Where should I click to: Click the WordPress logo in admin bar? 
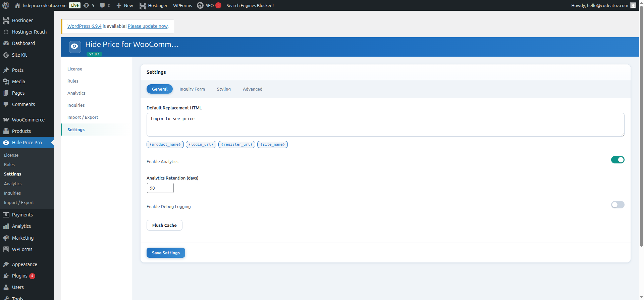tap(6, 5)
